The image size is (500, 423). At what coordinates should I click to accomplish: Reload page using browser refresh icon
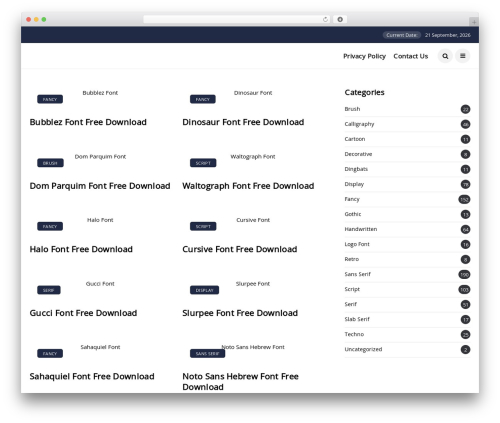tap(325, 19)
